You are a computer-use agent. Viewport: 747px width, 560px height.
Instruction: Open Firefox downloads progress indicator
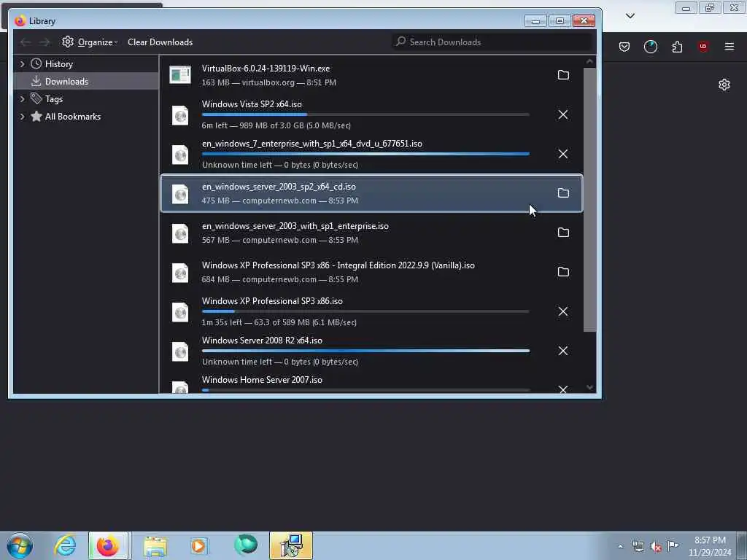[650, 47]
